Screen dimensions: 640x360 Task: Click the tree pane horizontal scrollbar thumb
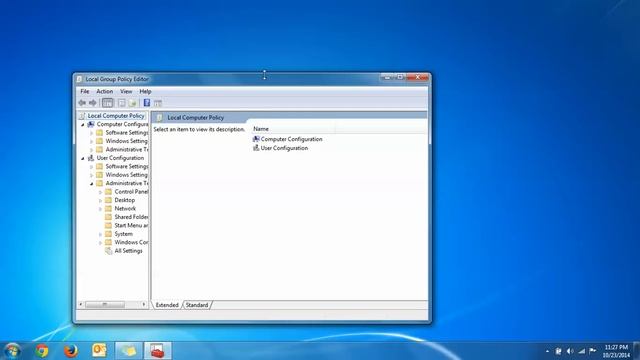click(x=104, y=304)
